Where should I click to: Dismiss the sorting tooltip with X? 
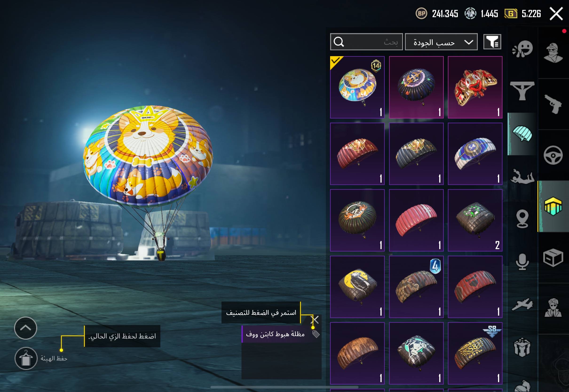click(x=315, y=320)
